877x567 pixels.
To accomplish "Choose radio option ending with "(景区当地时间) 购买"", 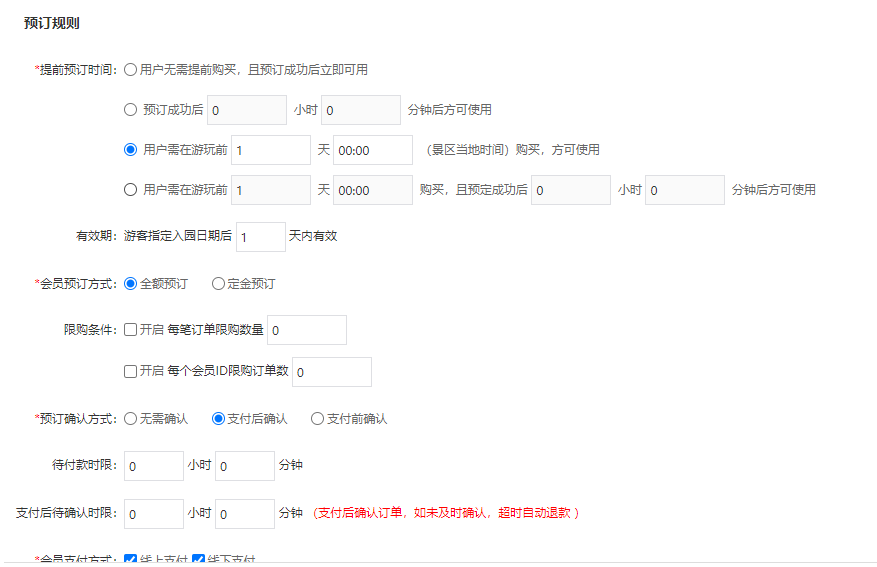I will 130,150.
